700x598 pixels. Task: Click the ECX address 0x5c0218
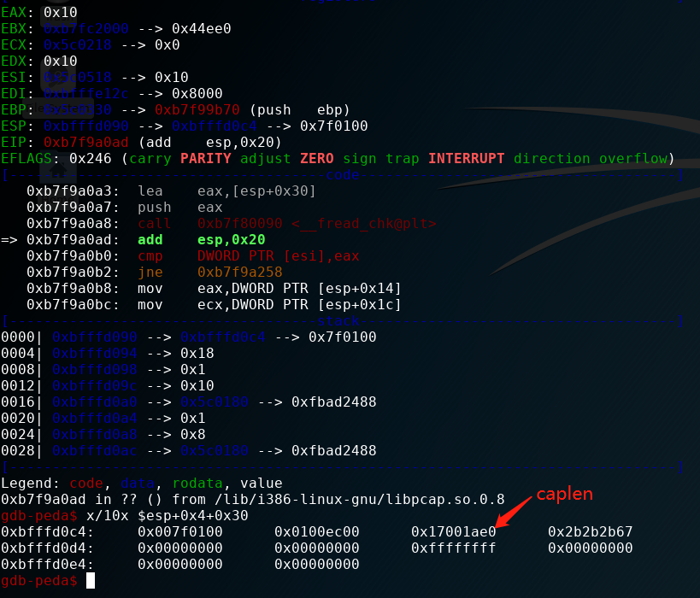tap(78, 45)
